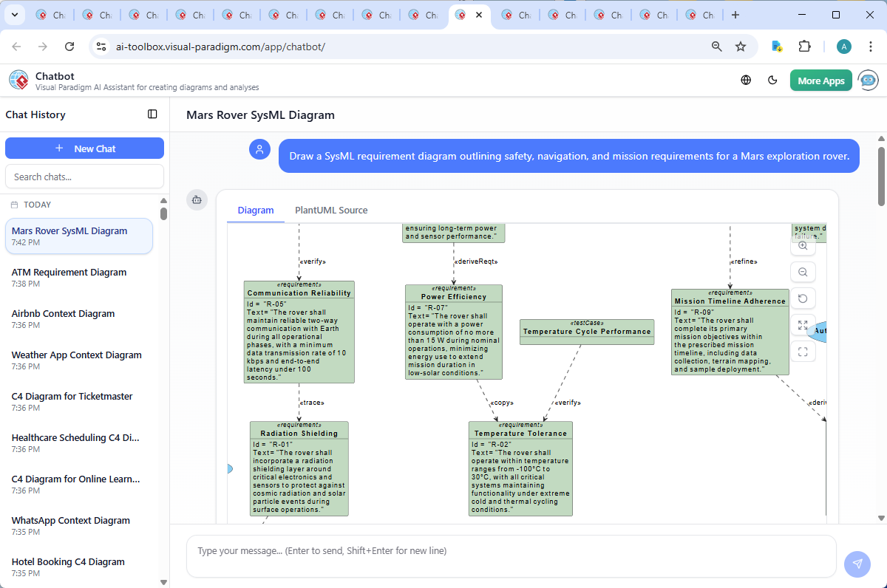Bookmark the page with the star icon
The image size is (887, 588).
741,46
